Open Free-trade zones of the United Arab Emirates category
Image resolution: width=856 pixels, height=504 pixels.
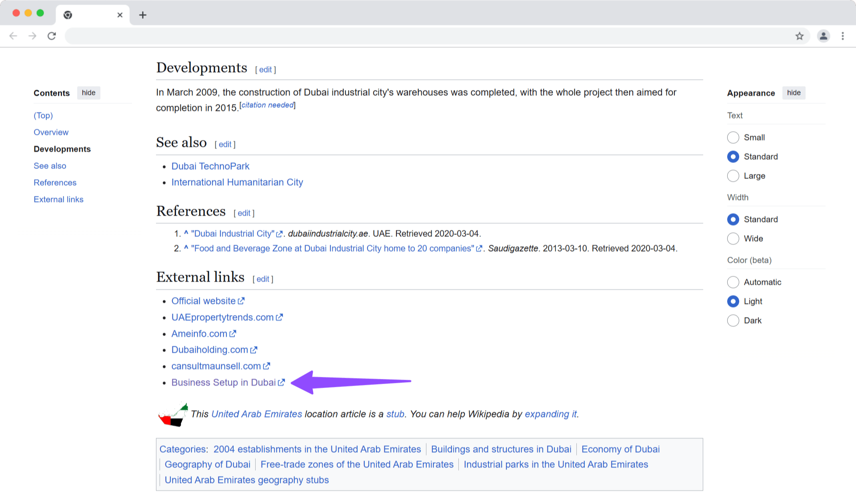357,464
